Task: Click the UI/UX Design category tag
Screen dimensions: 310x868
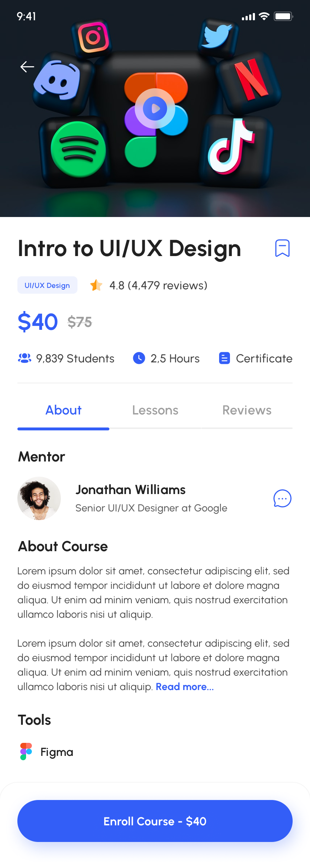Action: 47,285
